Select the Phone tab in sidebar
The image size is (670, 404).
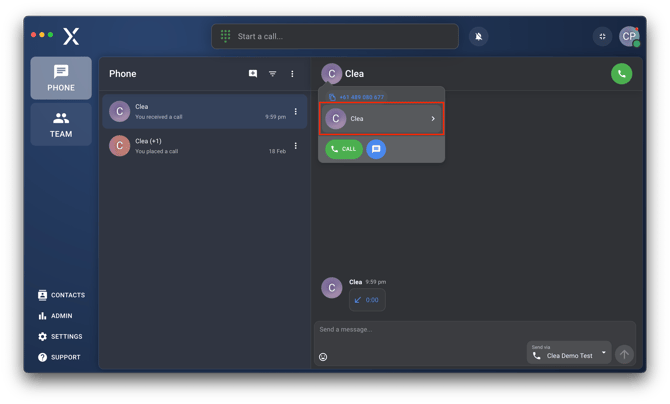pyautogui.click(x=61, y=79)
